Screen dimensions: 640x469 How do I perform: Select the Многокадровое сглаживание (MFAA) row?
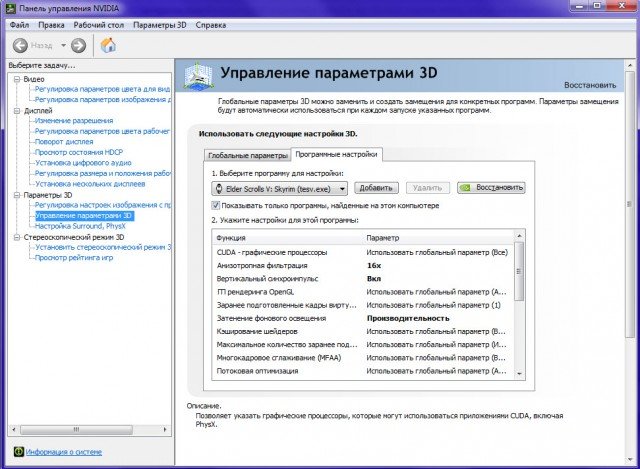point(362,358)
